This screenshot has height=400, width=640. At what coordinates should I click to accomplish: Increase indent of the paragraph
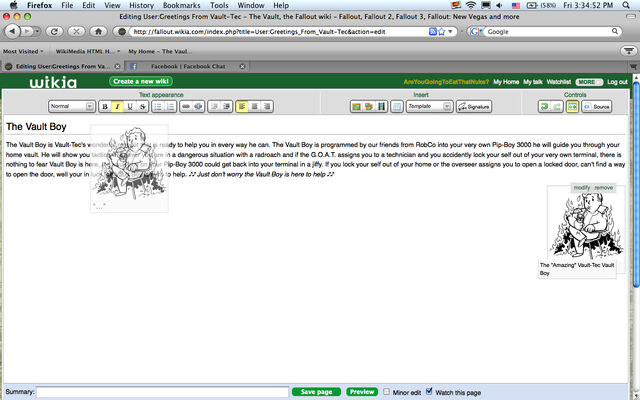[x=227, y=107]
